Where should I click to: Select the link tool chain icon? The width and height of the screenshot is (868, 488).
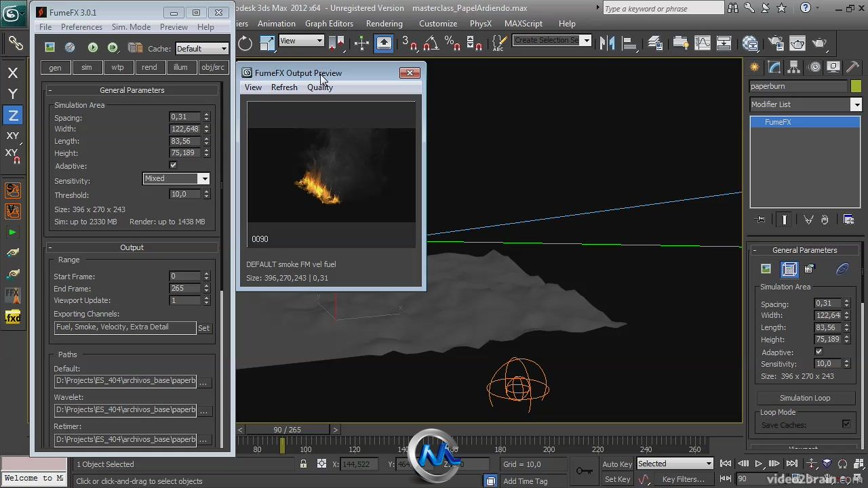[14, 43]
